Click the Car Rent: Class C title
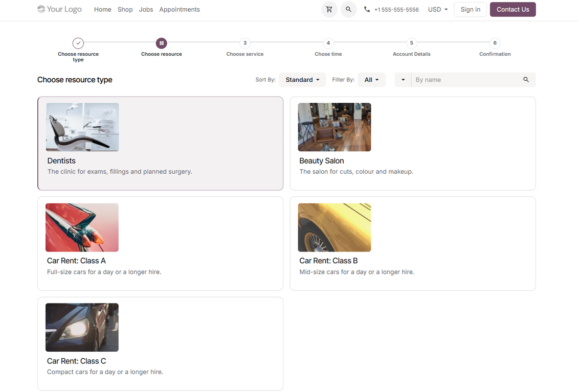This screenshot has height=392, width=578. tap(76, 361)
